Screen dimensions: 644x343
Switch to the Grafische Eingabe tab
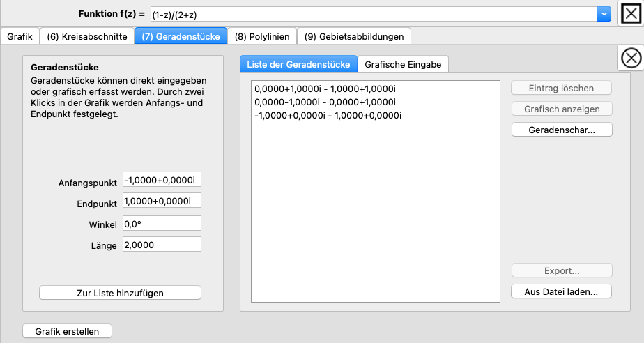point(403,64)
